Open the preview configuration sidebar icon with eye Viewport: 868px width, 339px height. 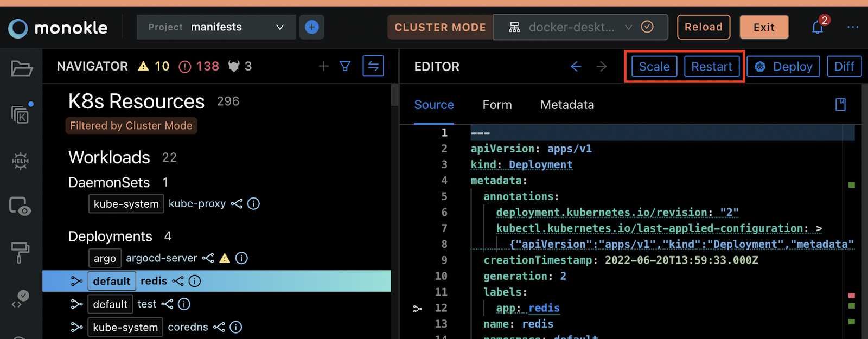(21, 207)
